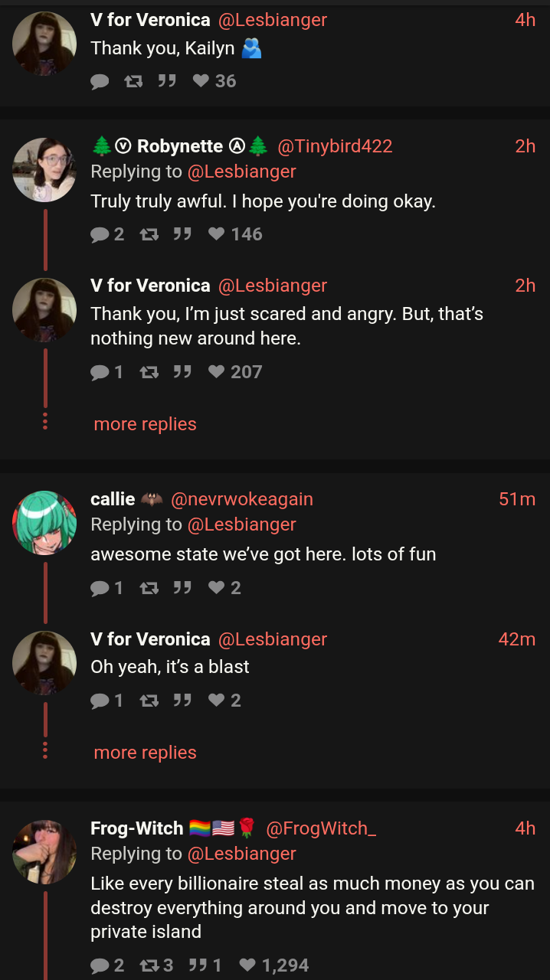Screen dimensions: 550x980
Task: Like the 'just scared and angry' reply
Action: 235,372
